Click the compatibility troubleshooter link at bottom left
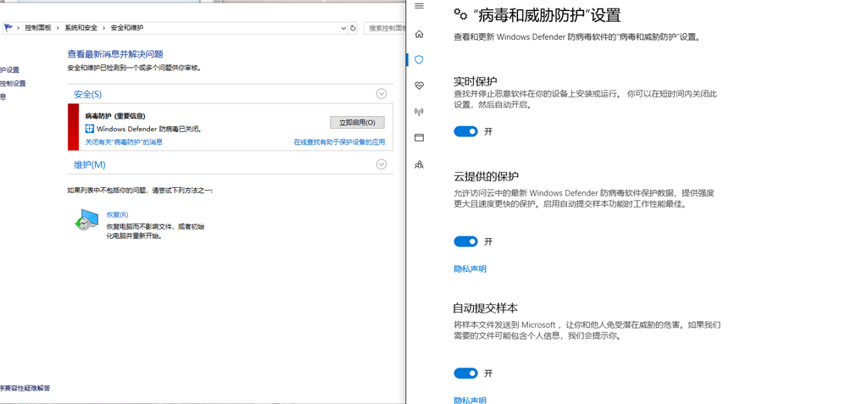The height and width of the screenshot is (404, 868). click(25, 389)
